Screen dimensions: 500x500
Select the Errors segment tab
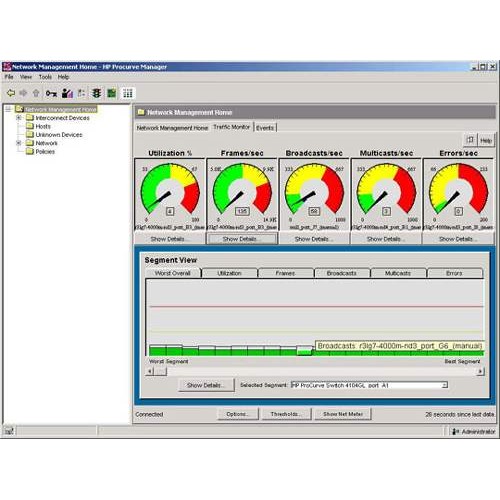(x=454, y=273)
